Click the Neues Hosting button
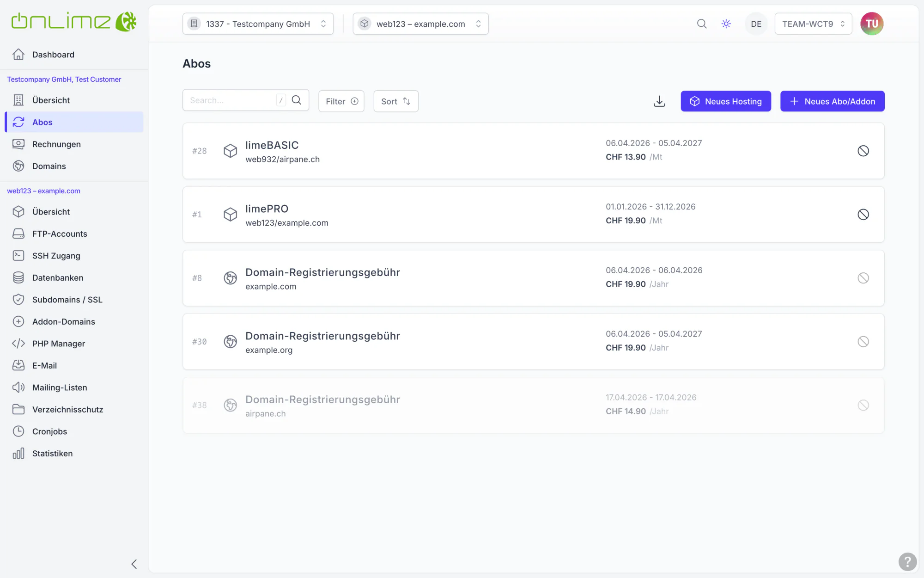This screenshot has height=578, width=924. click(x=726, y=101)
